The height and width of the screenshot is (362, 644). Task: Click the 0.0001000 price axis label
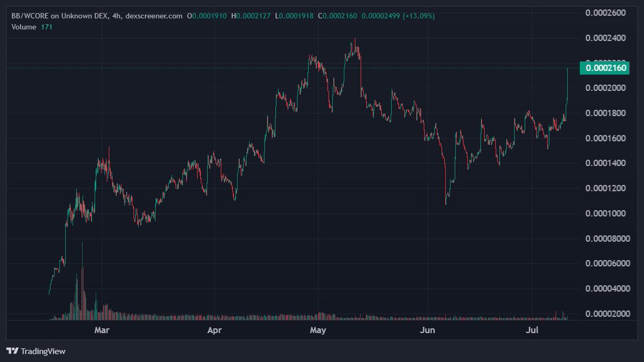(606, 213)
